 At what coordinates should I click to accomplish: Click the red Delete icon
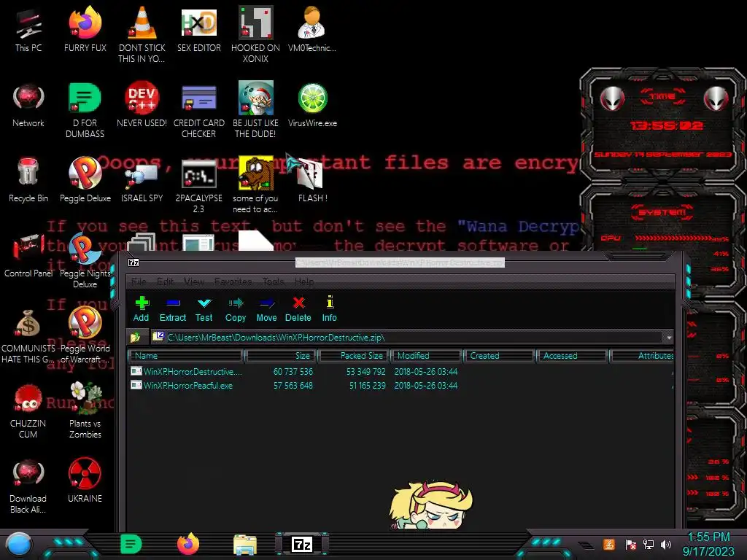[298, 309]
